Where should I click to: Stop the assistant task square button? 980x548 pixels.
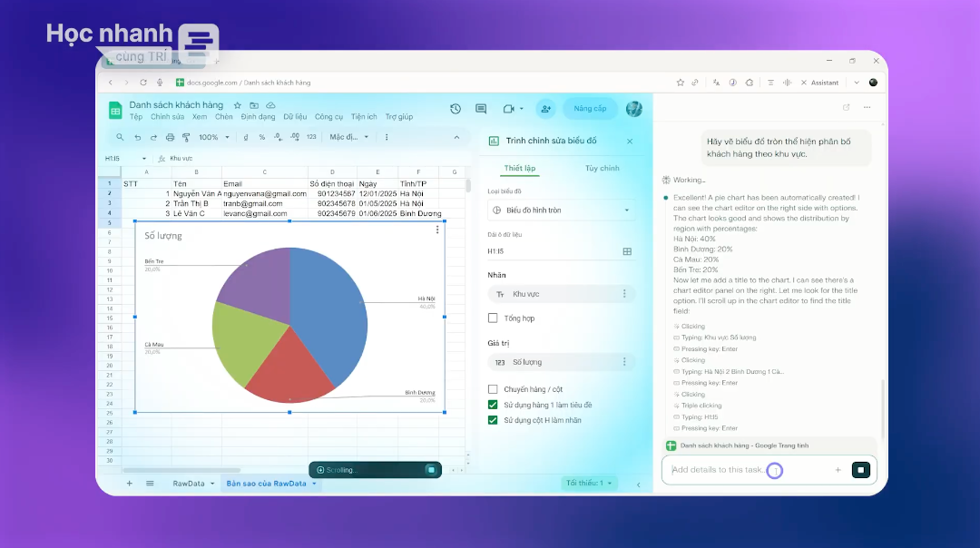(x=860, y=470)
